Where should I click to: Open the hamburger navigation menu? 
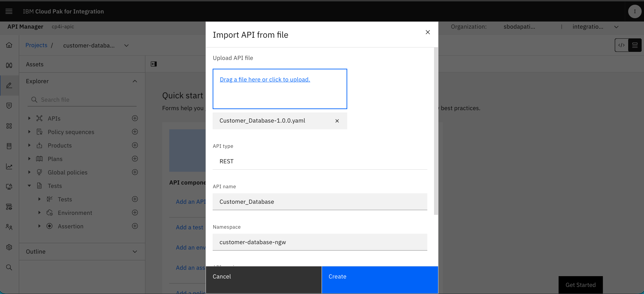[9, 11]
